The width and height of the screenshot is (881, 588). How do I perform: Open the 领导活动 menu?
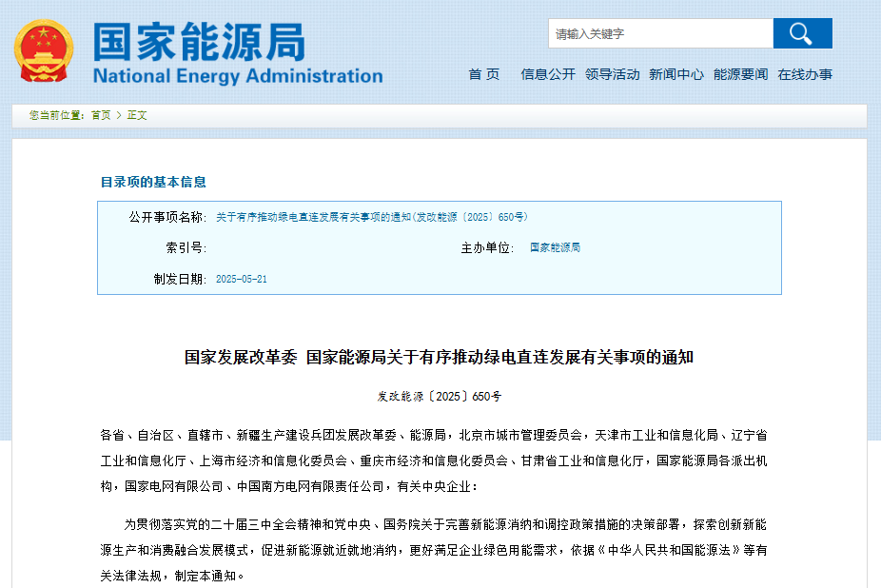[612, 73]
